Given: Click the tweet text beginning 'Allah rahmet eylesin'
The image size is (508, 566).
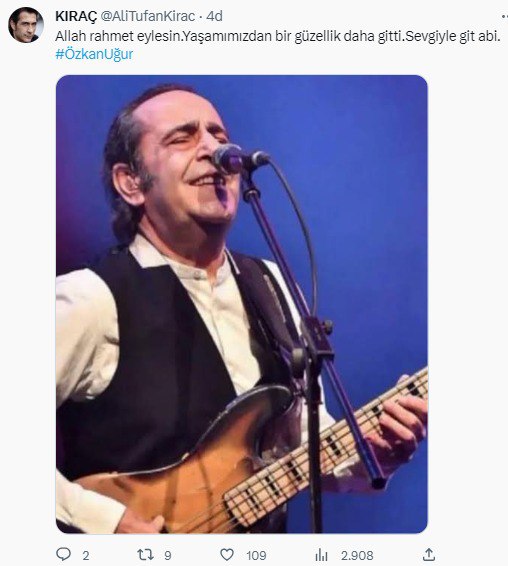Looking at the screenshot, I should [278, 36].
